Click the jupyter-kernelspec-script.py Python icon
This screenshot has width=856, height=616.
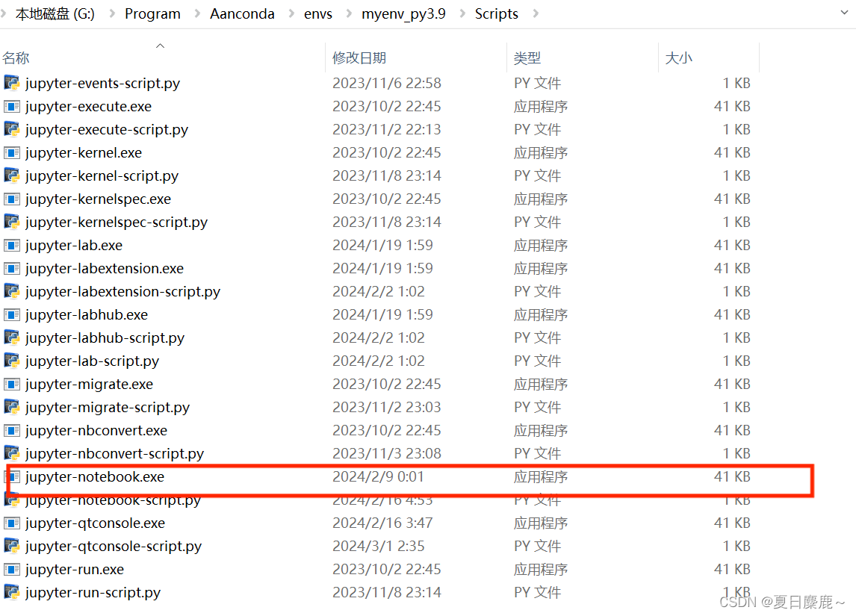(x=12, y=222)
